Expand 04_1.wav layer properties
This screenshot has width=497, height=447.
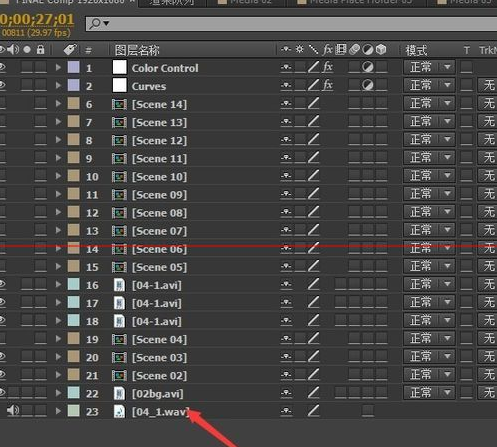58,411
